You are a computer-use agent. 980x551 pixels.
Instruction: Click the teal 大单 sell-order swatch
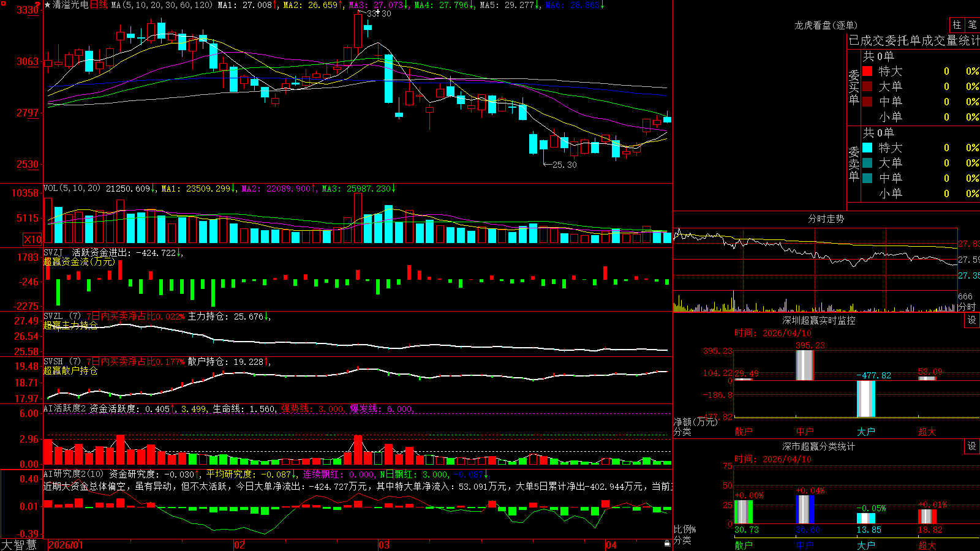pyautogui.click(x=867, y=163)
